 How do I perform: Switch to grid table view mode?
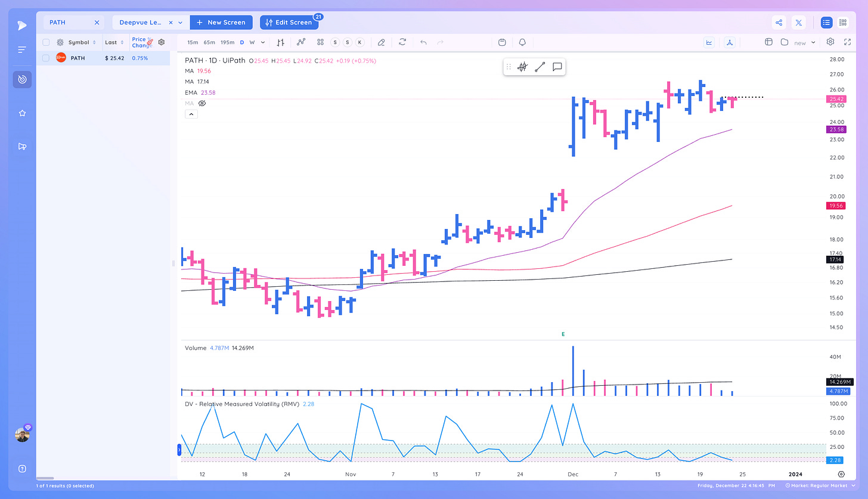pos(843,23)
